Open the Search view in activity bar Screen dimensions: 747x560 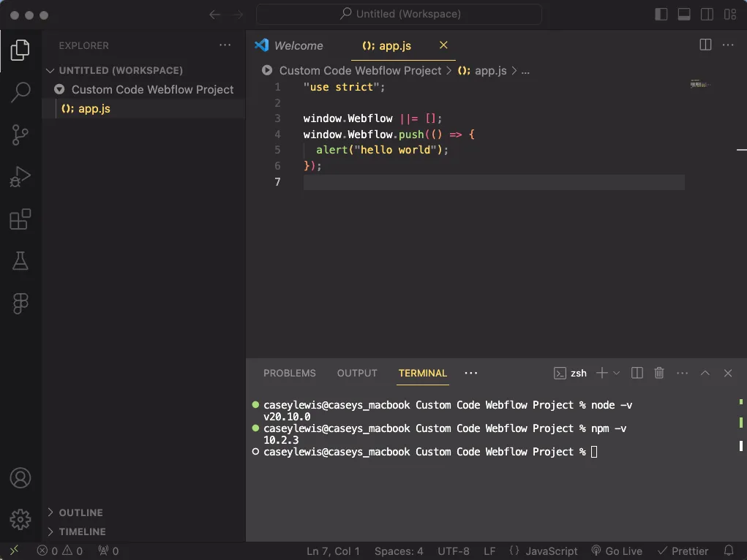point(20,92)
